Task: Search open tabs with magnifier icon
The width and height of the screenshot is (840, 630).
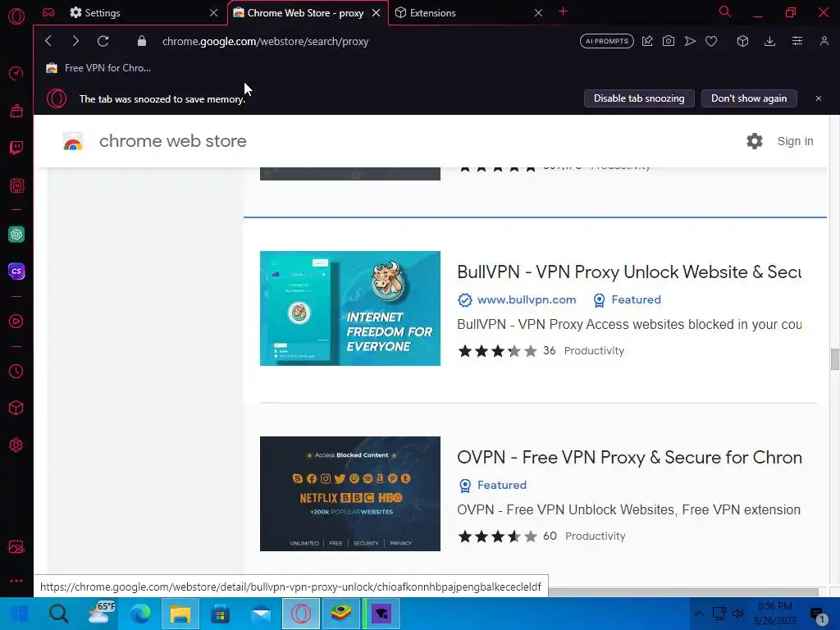Action: tap(725, 11)
